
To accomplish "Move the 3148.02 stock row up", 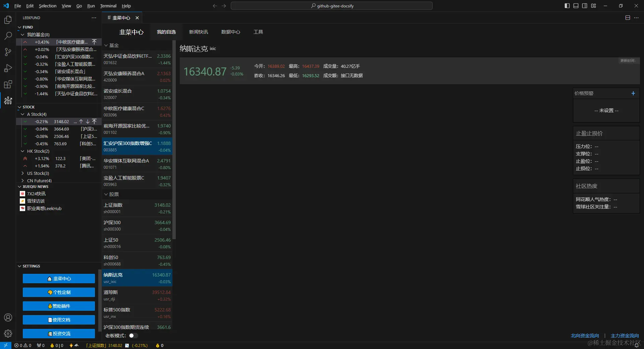I will 81,121.
